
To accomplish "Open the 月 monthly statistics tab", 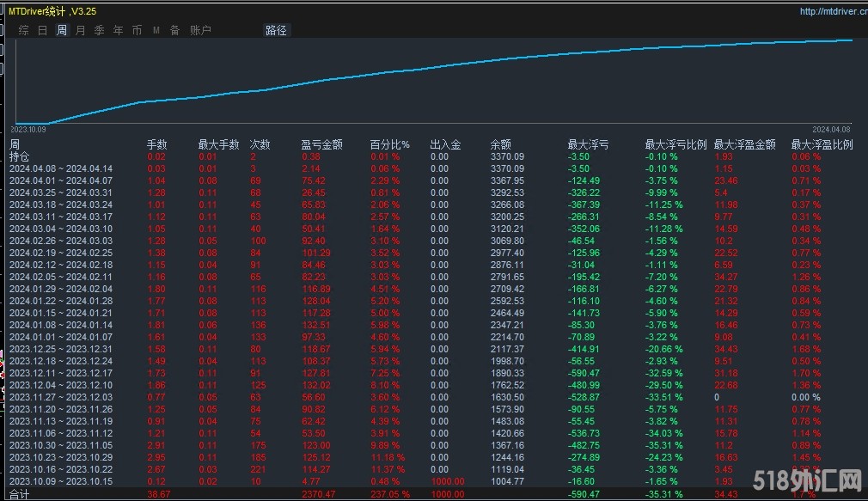I will (x=81, y=30).
